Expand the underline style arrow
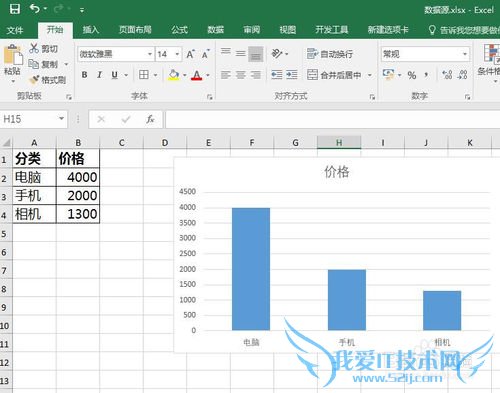The width and height of the screenshot is (500, 393). (x=126, y=75)
